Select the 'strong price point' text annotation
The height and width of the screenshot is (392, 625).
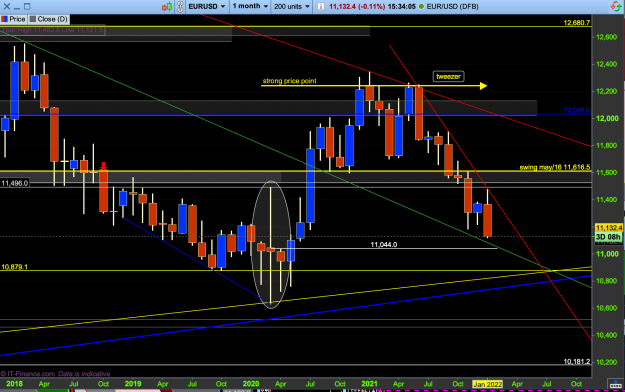coord(289,81)
